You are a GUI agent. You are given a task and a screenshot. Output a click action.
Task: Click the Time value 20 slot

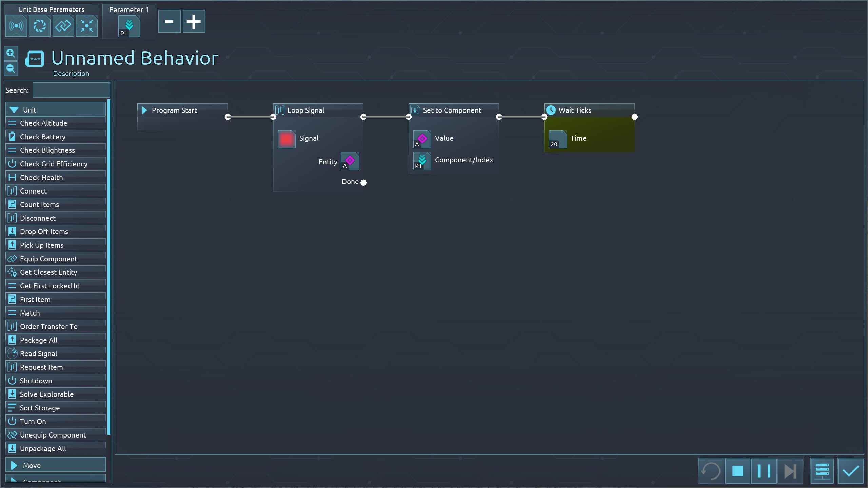[557, 139]
